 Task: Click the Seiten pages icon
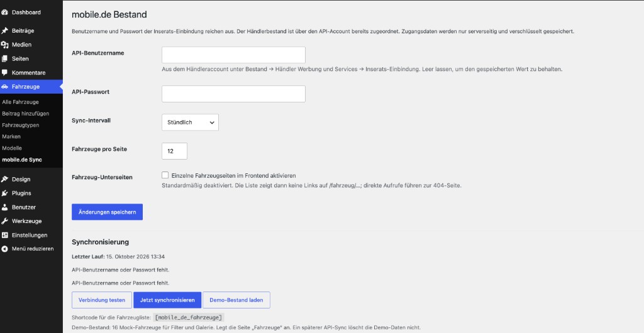(4, 58)
